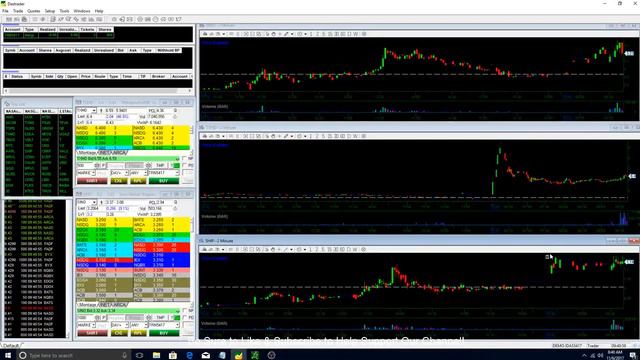Open ANY dropdown in upper montage
This screenshot has width=640, height=360.
(x=145, y=173)
